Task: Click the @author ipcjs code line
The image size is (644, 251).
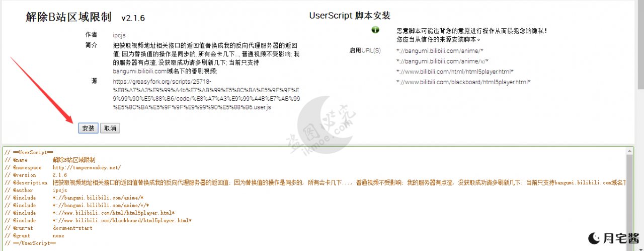Action: 36,191
